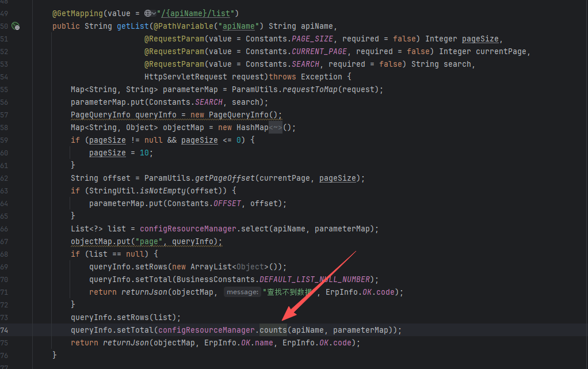
Task: Click DEFAULT_LIST_NULL_NUMBER constant
Action: click(316, 279)
